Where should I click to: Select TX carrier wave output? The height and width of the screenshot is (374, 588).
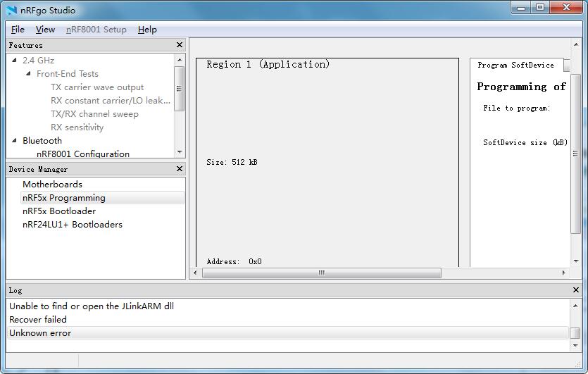97,87
